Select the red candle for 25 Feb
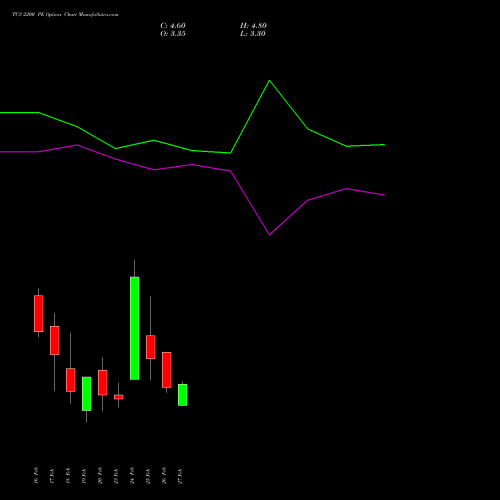 click(x=151, y=347)
